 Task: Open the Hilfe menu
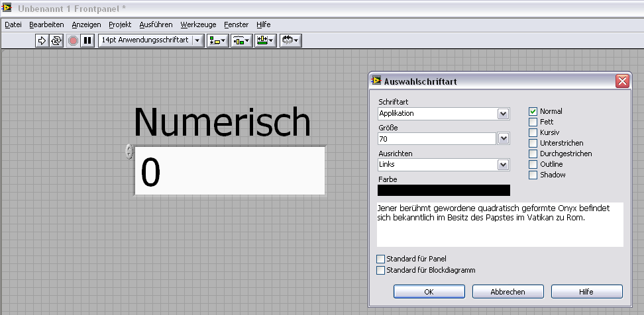(x=263, y=24)
